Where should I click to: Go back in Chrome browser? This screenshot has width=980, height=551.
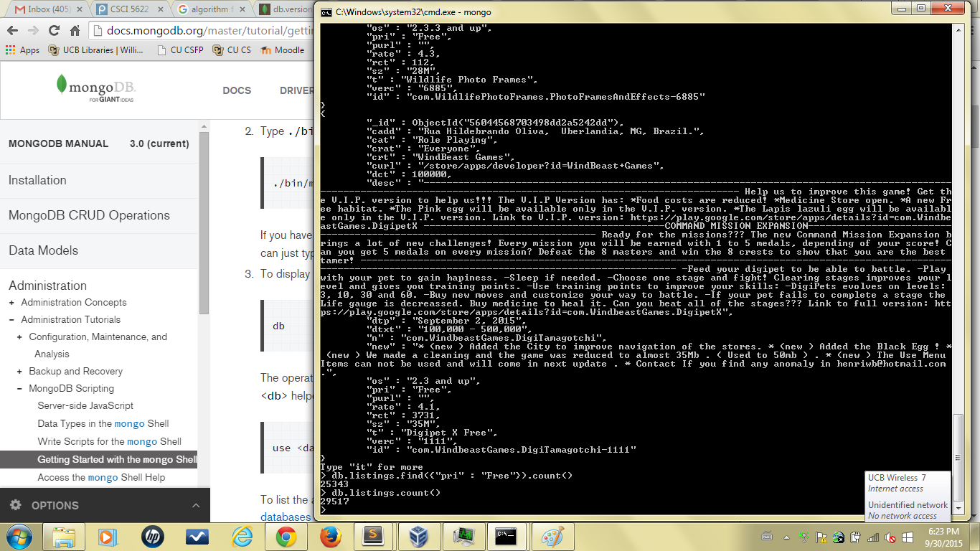pyautogui.click(x=12, y=31)
